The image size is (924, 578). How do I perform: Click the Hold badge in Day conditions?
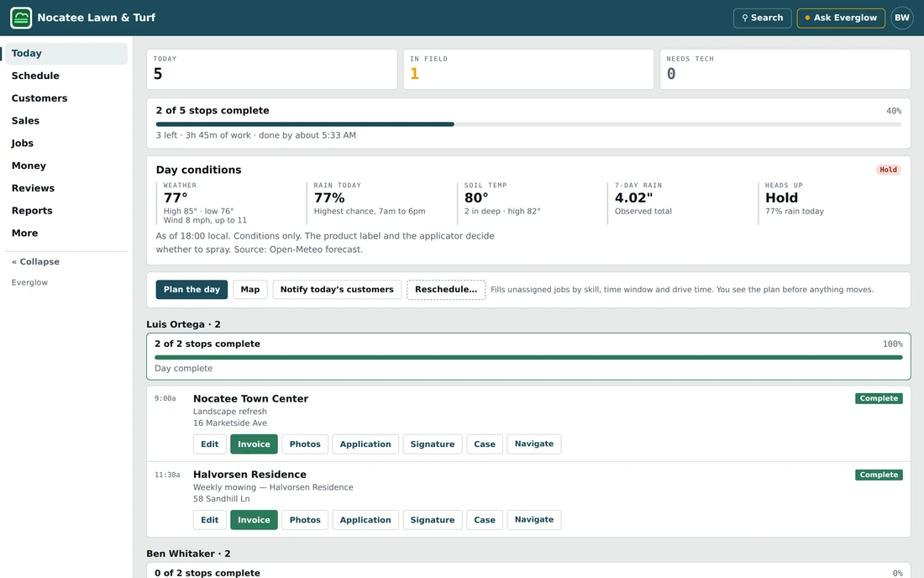pyautogui.click(x=888, y=170)
